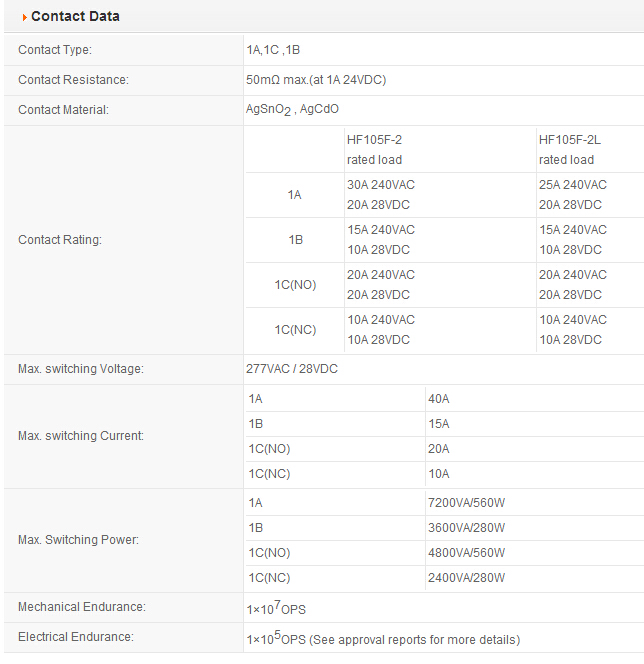Click HF105F-2 15A 240VAC cell for 1B

[381, 230]
